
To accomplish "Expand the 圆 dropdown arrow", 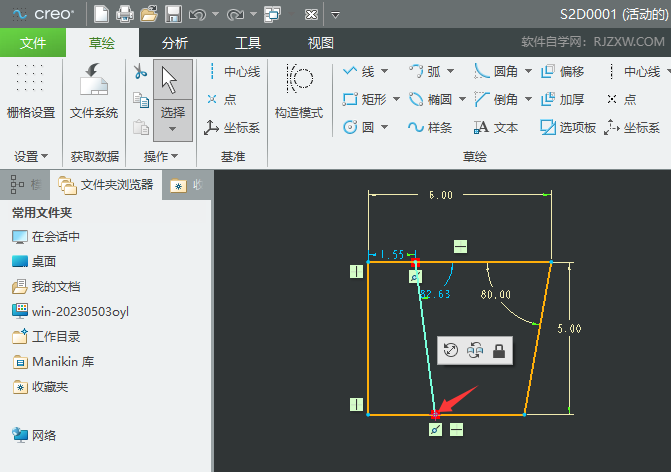I will [384, 127].
